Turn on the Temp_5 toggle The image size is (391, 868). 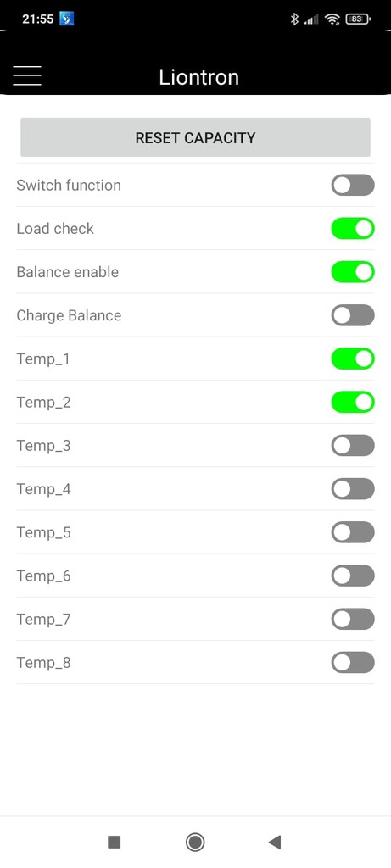point(353,532)
